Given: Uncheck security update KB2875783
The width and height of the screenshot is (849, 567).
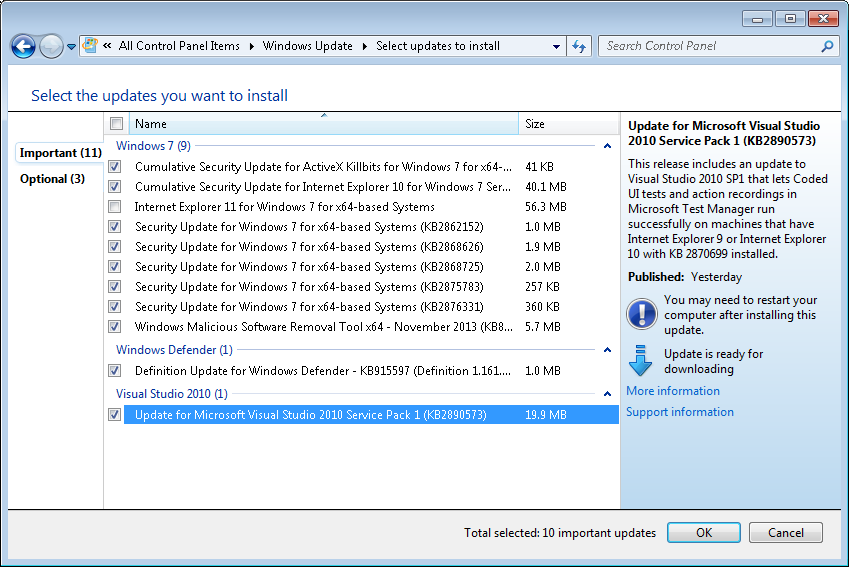Looking at the screenshot, I should point(115,286).
